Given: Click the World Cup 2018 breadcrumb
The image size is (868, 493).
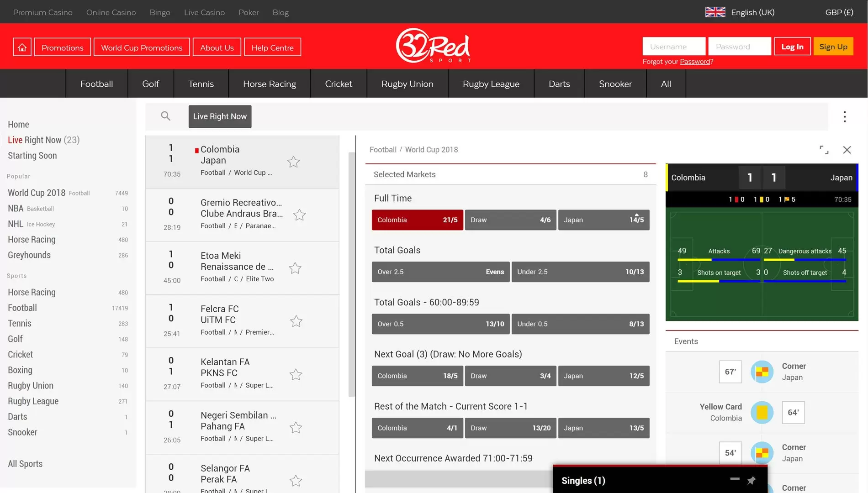Looking at the screenshot, I should point(431,150).
